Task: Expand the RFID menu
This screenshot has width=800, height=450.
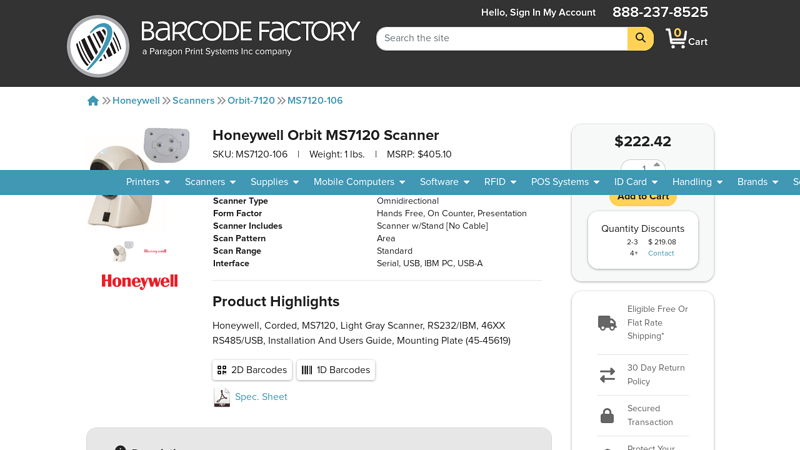Action: (500, 182)
